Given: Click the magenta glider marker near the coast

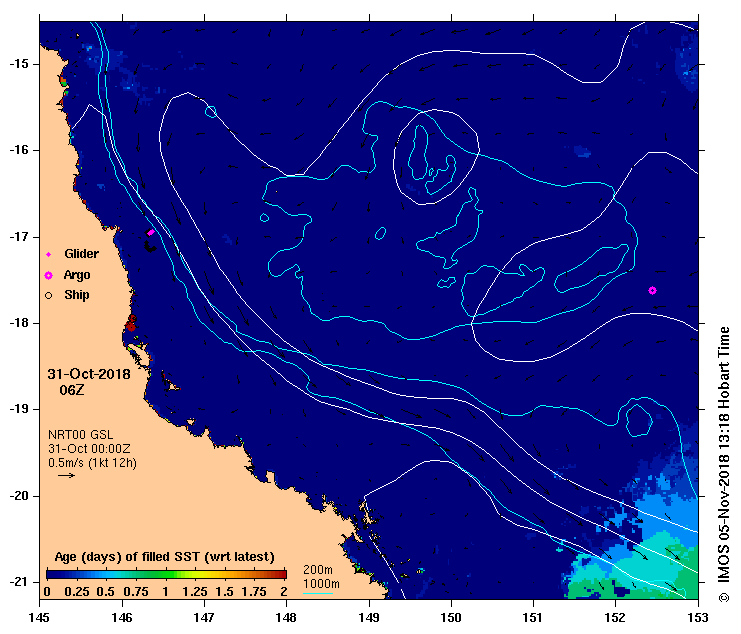Looking at the screenshot, I should tap(151, 232).
